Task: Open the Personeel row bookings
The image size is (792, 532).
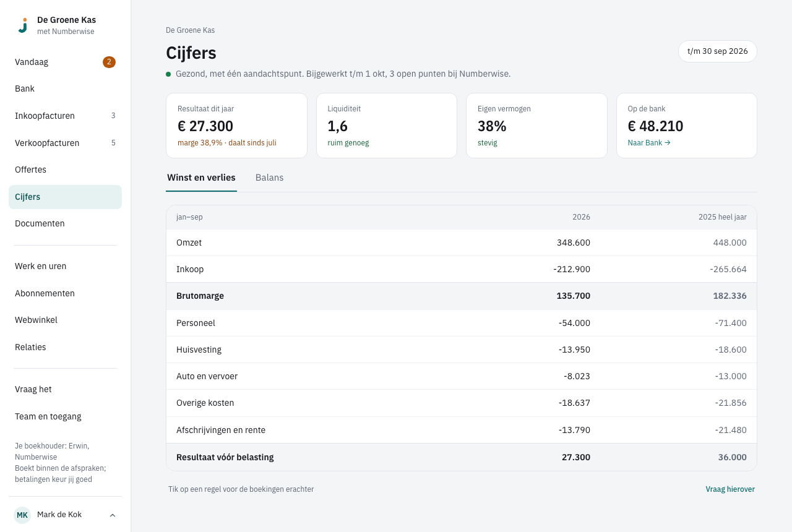Action: 462,323
